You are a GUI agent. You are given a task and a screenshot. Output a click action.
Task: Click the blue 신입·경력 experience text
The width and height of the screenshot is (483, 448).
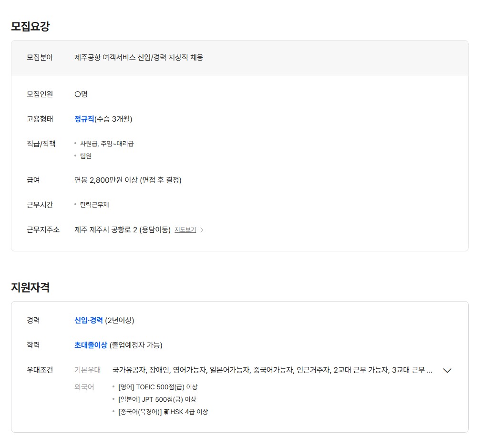[88, 320]
